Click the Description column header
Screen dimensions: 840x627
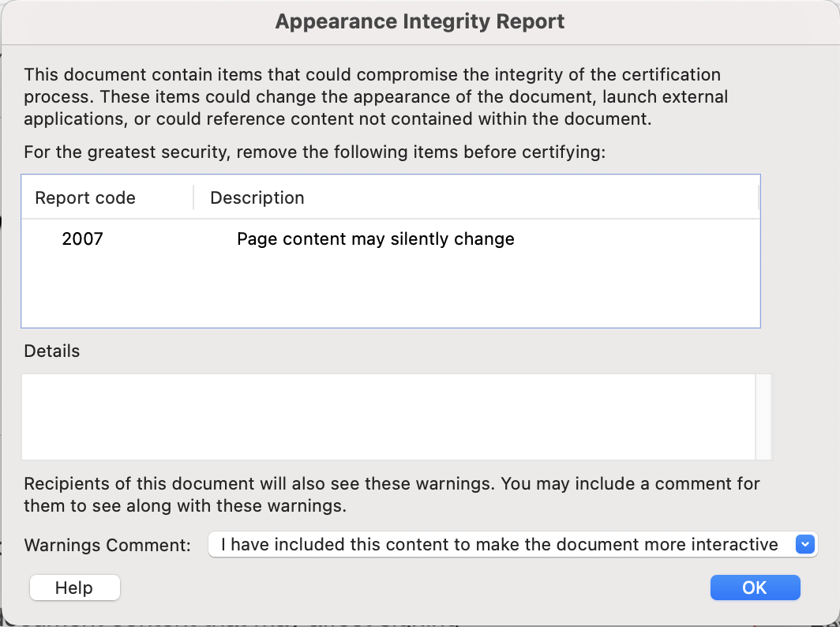255,197
